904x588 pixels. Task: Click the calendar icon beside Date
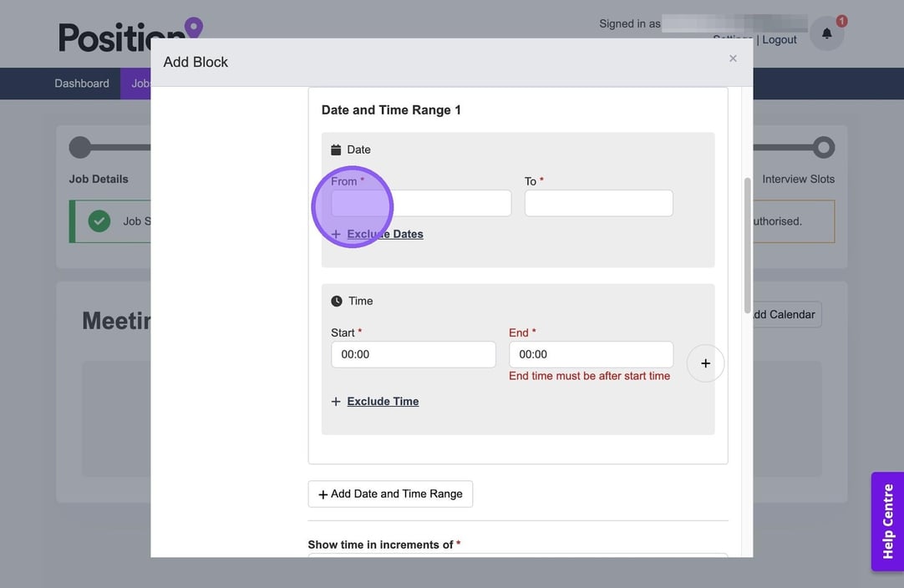click(x=336, y=150)
